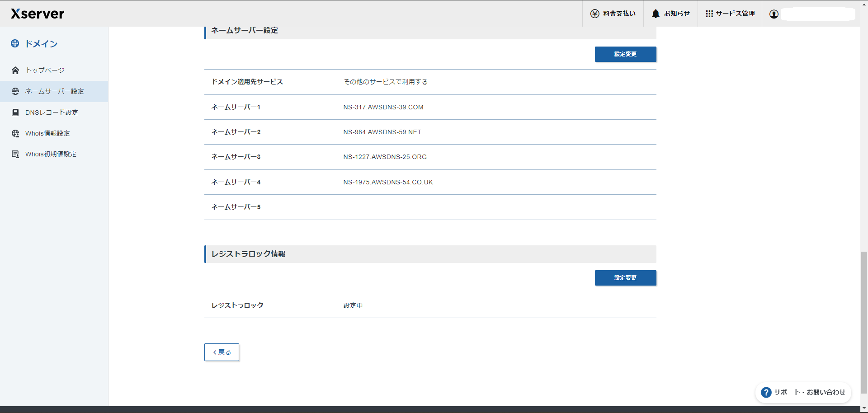This screenshot has width=868, height=413.
Task: Select NS-984.AWSDNS-59.NET text
Action: pyautogui.click(x=382, y=132)
